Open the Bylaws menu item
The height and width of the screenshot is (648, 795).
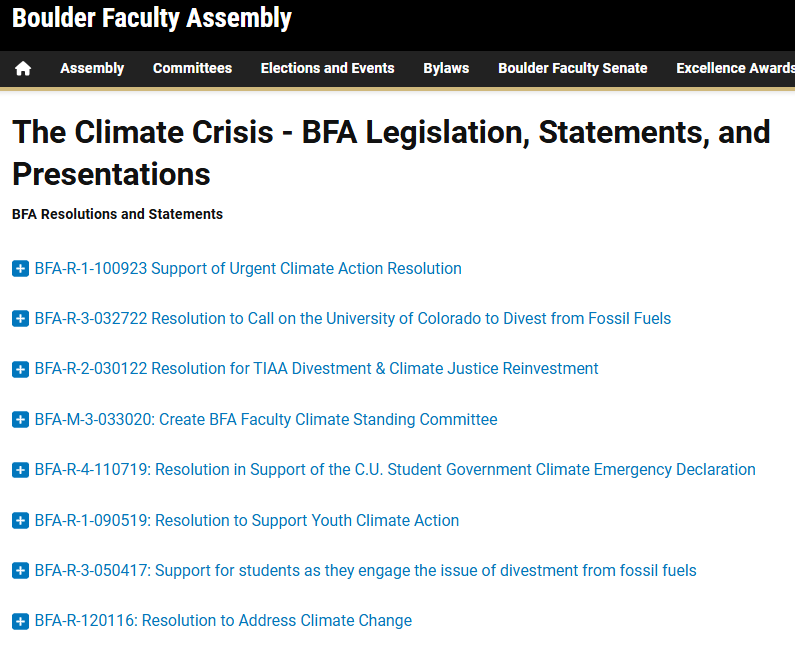point(446,68)
